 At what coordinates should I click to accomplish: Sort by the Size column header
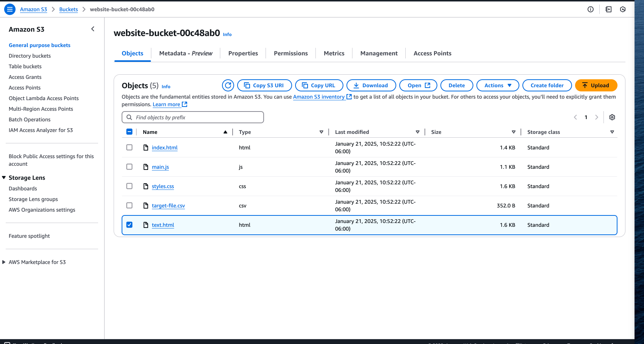tap(436, 132)
